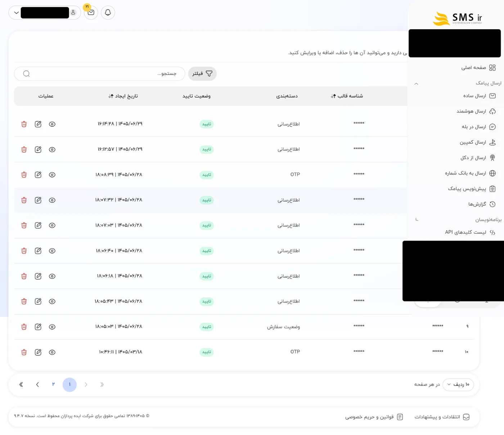Viewport: 504px width, 435px height.
Task: Collapse the برنامه‌نویسان sidebar section
Action: click(x=417, y=219)
